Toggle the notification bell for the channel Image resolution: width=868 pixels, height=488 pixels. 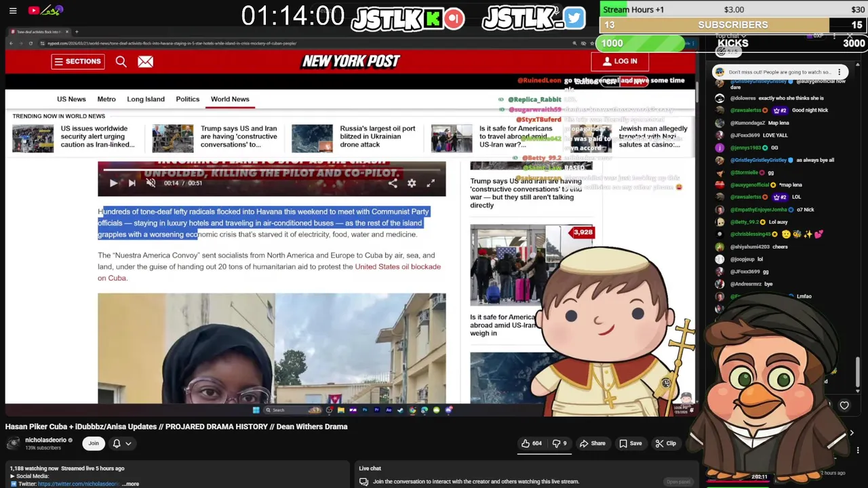[117, 443]
